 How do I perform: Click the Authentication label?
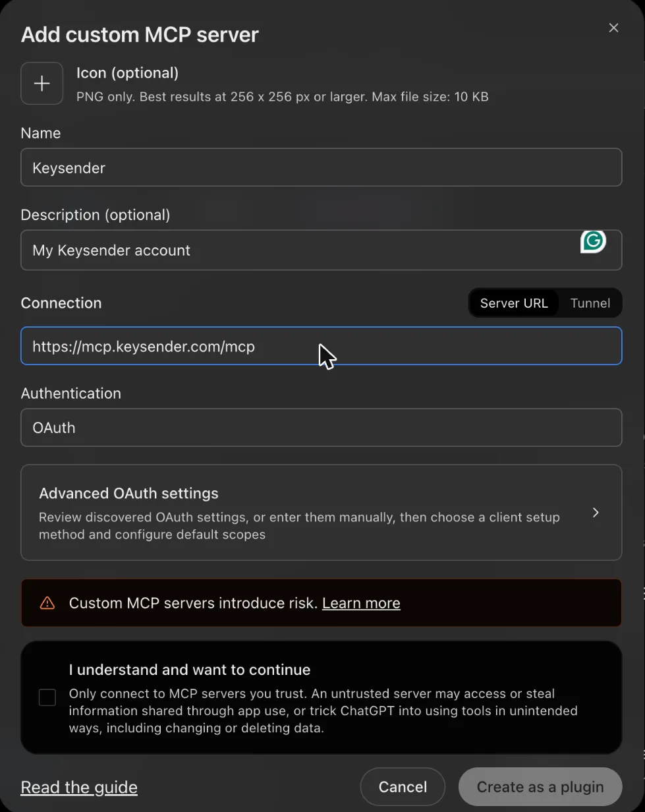[x=71, y=393]
